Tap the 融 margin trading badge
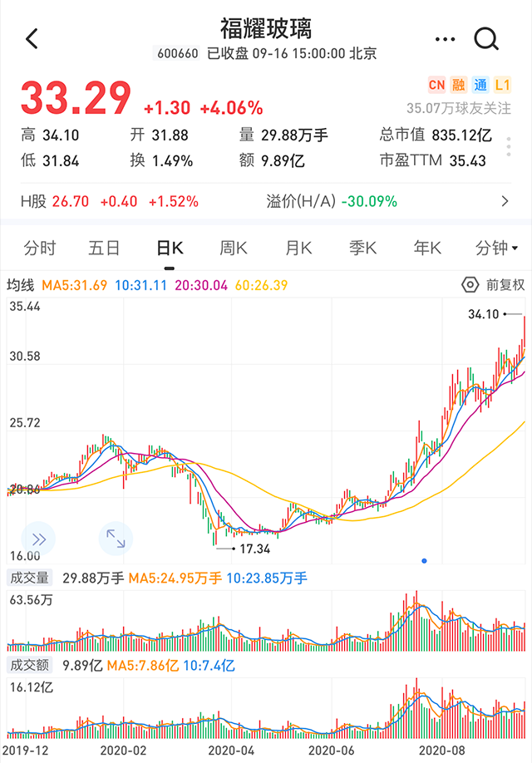Screen dimensions: 532x763 458,85
